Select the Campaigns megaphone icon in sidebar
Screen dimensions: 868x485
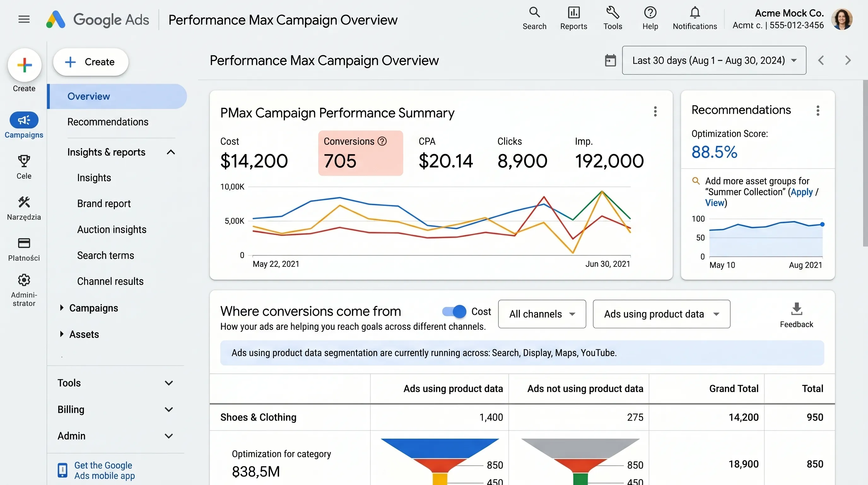click(x=24, y=120)
